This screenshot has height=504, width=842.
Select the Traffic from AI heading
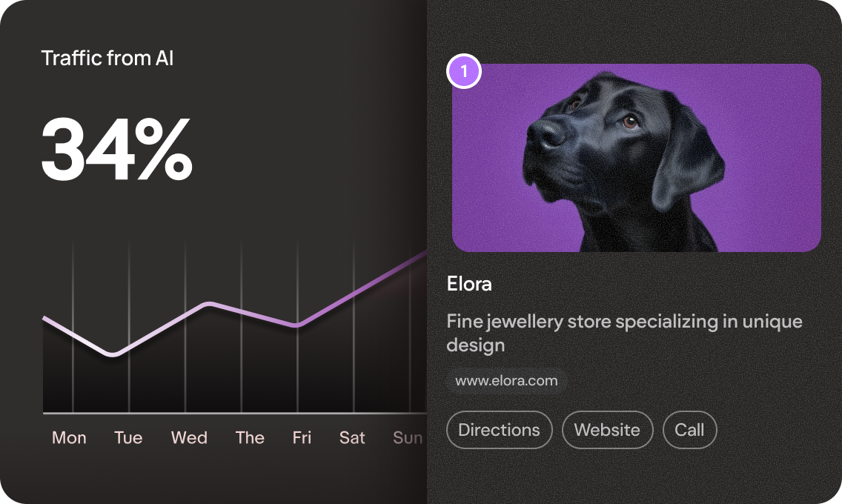(x=107, y=58)
